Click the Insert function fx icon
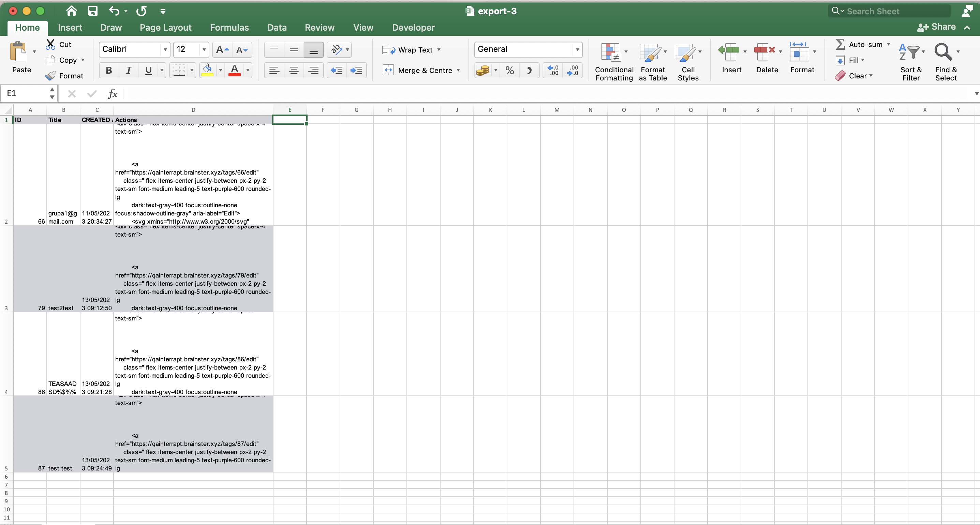Image resolution: width=980 pixels, height=525 pixels. point(113,93)
